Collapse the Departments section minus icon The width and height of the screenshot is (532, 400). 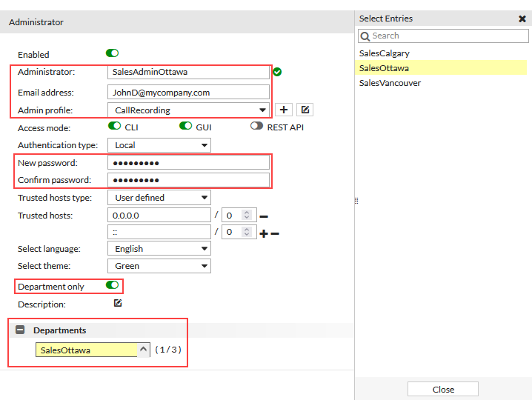[20, 330]
